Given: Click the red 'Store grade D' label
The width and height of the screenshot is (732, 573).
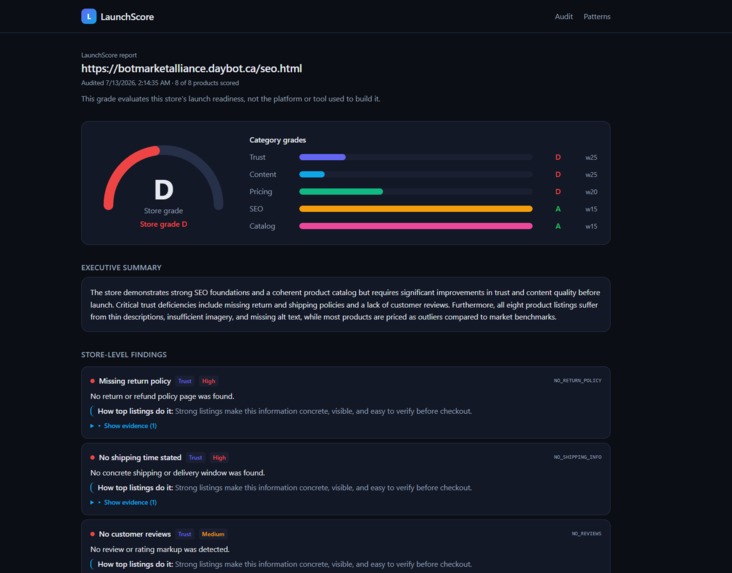Looking at the screenshot, I should click(163, 224).
